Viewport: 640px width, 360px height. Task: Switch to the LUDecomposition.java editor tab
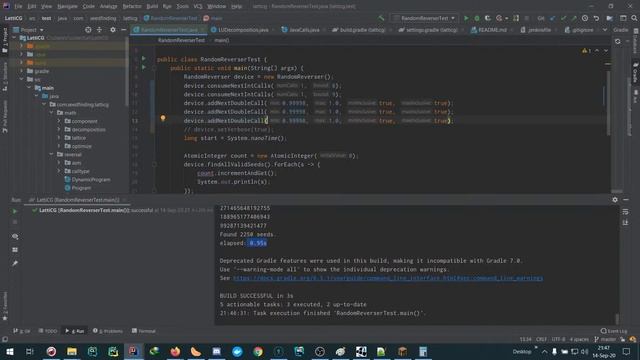tap(242, 30)
